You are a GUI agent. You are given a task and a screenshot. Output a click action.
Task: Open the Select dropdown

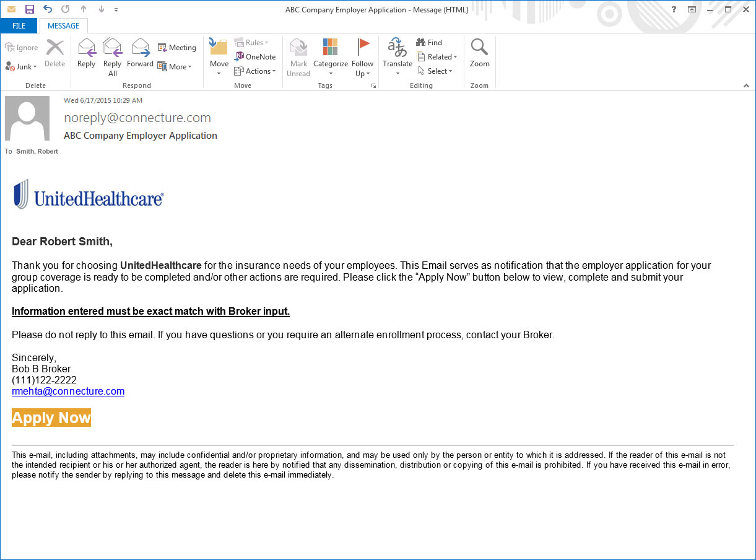click(435, 71)
